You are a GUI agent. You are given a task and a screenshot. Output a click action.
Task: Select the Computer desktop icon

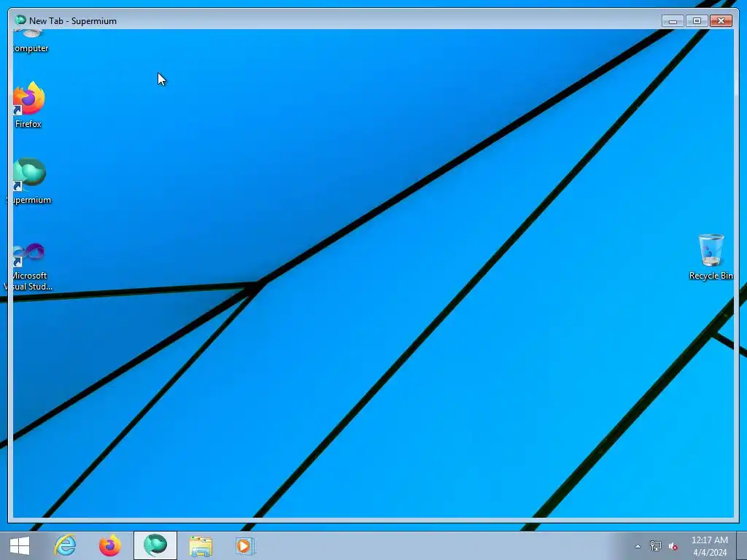(x=29, y=42)
